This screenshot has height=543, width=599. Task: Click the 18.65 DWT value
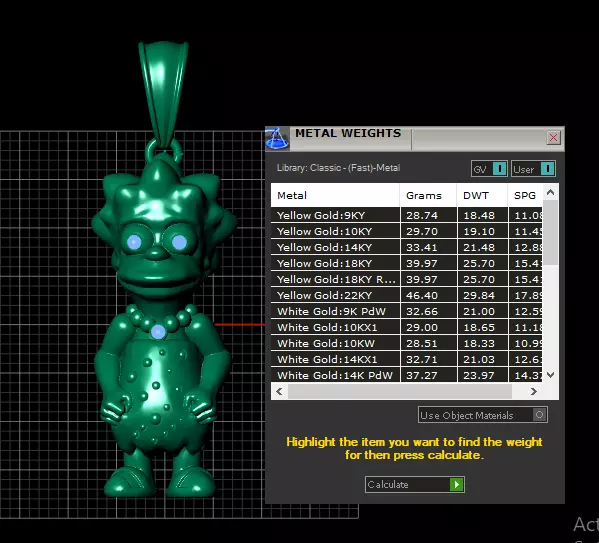tap(479, 327)
